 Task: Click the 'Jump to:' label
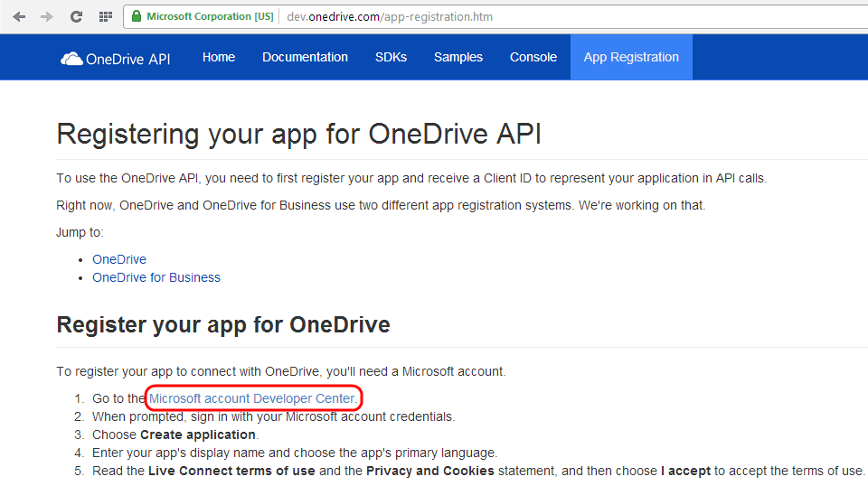[x=80, y=232]
